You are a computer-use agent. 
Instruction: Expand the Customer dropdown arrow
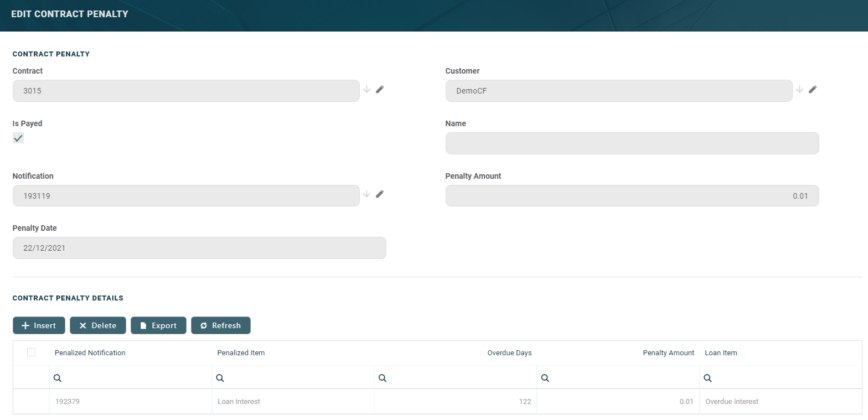[799, 89]
